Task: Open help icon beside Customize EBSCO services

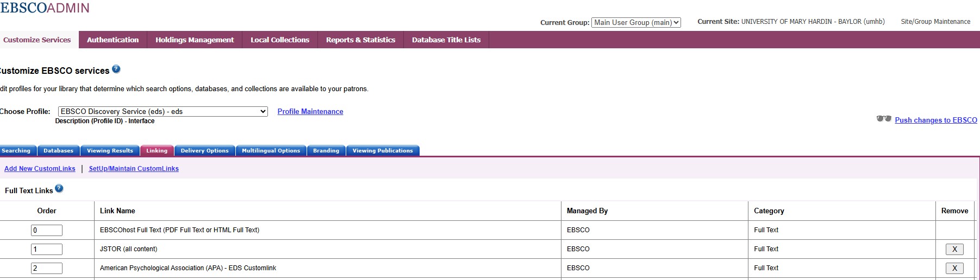Action: [116, 69]
